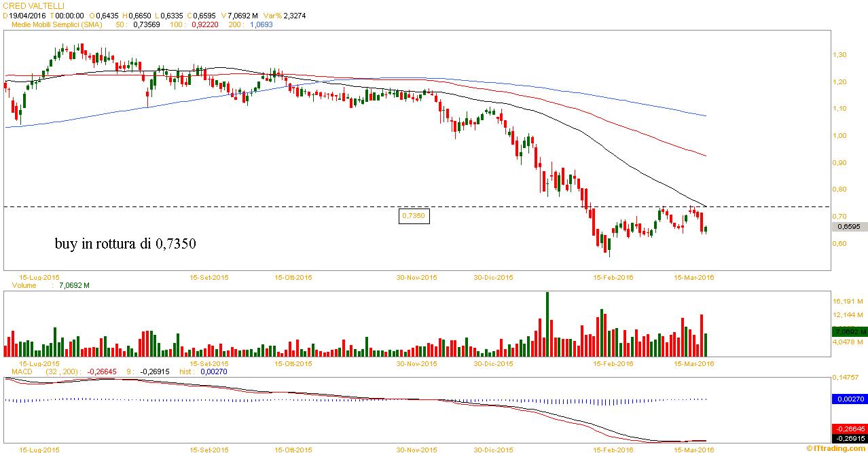
Task: Click the 0,7350 price label box
Action: pyautogui.click(x=414, y=215)
